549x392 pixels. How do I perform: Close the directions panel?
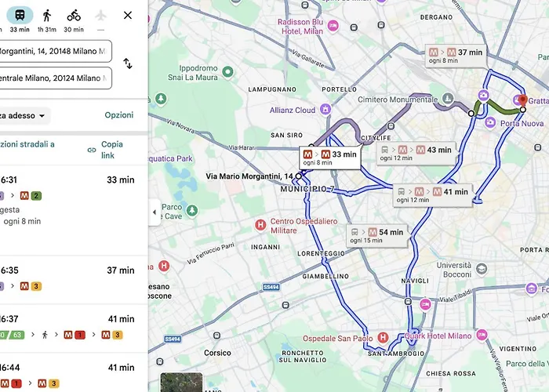coord(128,15)
